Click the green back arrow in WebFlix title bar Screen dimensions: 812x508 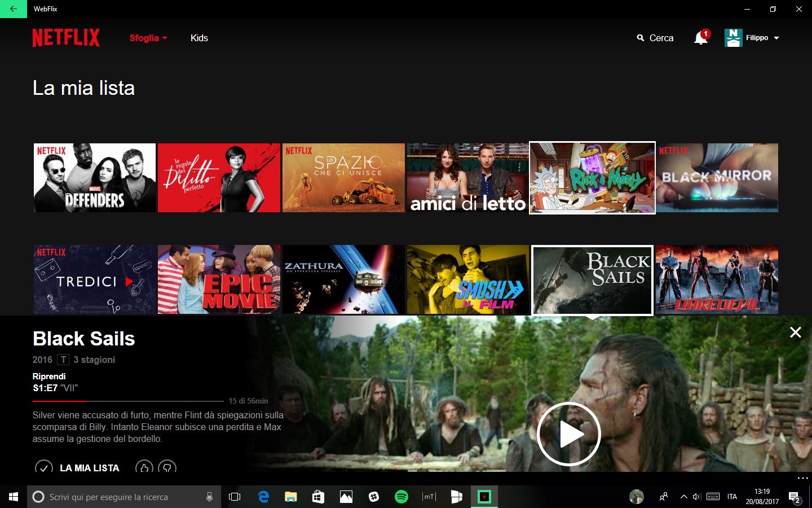(14, 9)
